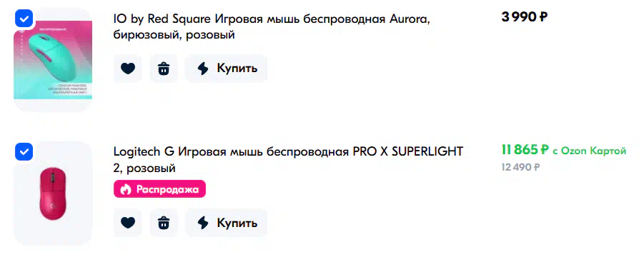Click the 3 990 ₽ price
Image resolution: width=644 pixels, height=262 pixels.
coord(525,17)
